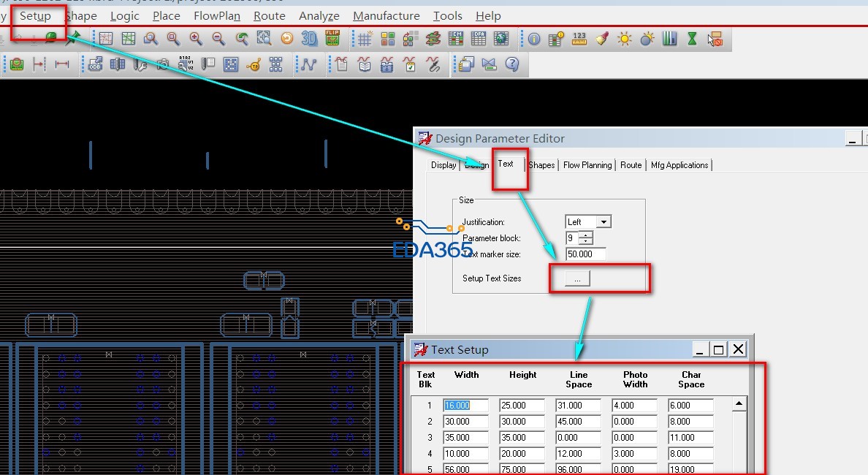Viewport: 868px width, 475px height.
Task: Increase the Parameter block stepper value
Action: pos(586,235)
